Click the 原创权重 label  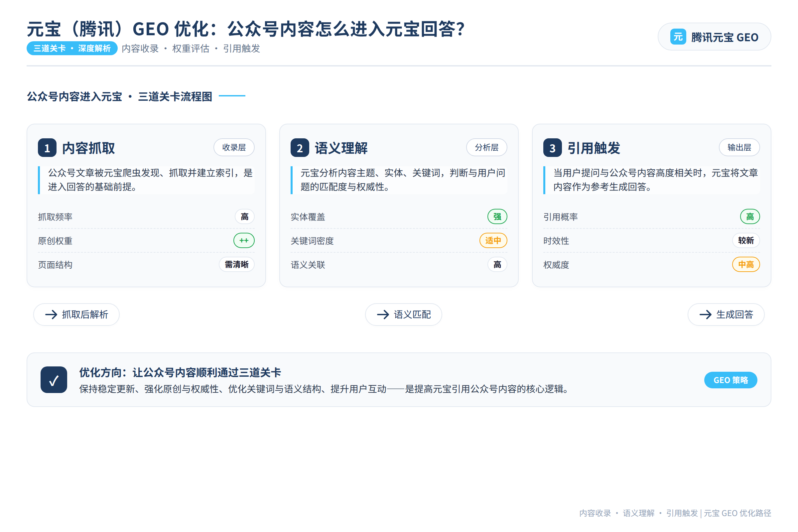pyautogui.click(x=55, y=241)
